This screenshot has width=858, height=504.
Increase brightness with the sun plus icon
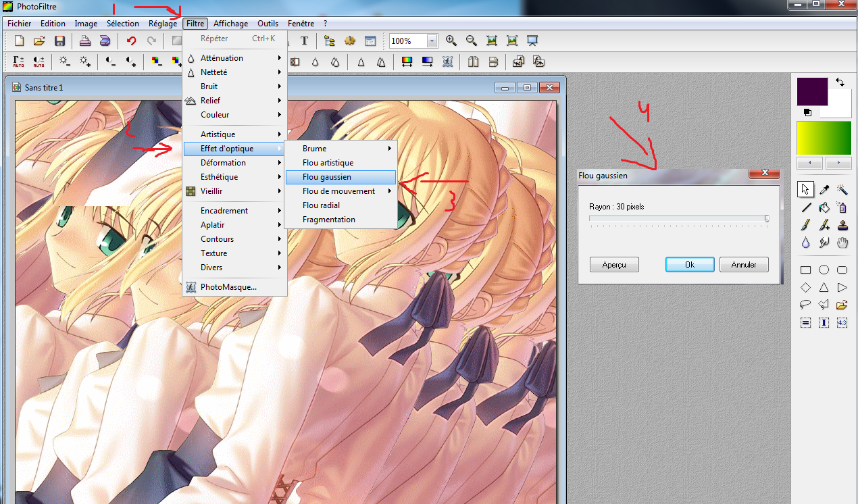(x=85, y=61)
